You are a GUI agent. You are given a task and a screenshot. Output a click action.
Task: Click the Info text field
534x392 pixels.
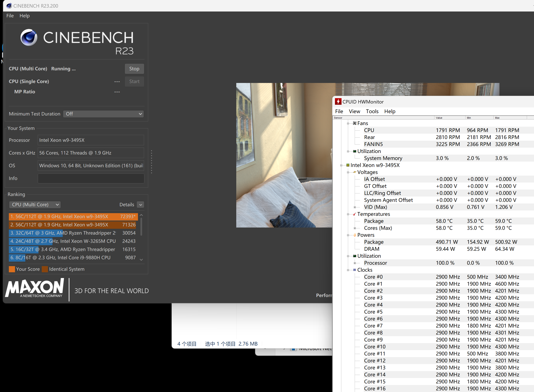tap(91, 178)
